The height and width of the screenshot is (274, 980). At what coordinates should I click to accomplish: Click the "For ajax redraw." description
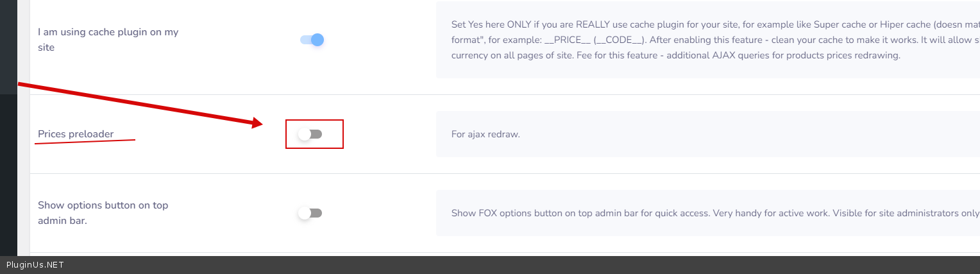486,135
